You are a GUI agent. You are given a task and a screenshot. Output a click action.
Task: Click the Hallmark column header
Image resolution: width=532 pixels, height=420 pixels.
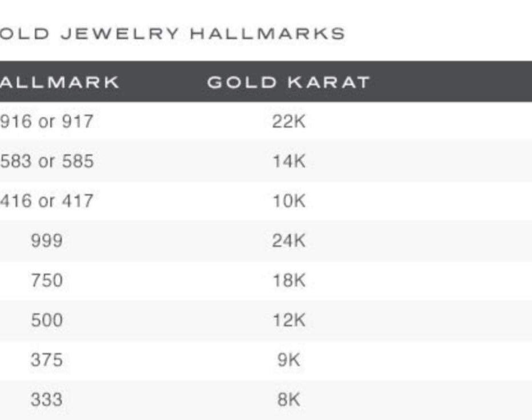59,82
